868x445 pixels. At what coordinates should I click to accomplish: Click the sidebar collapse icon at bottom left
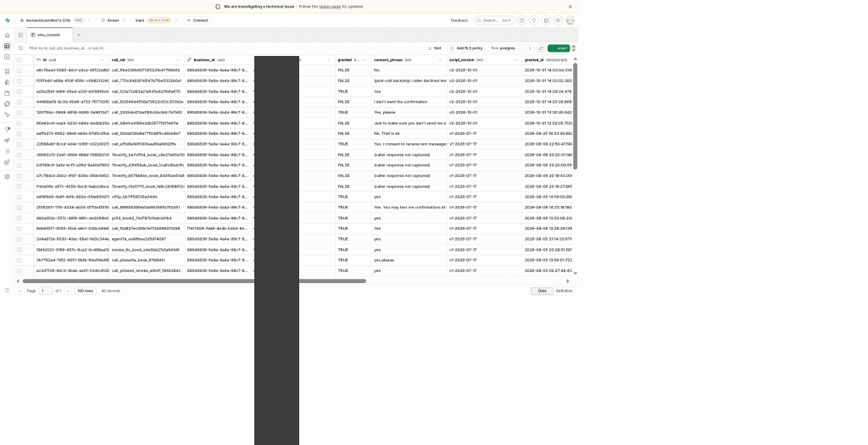click(x=7, y=290)
